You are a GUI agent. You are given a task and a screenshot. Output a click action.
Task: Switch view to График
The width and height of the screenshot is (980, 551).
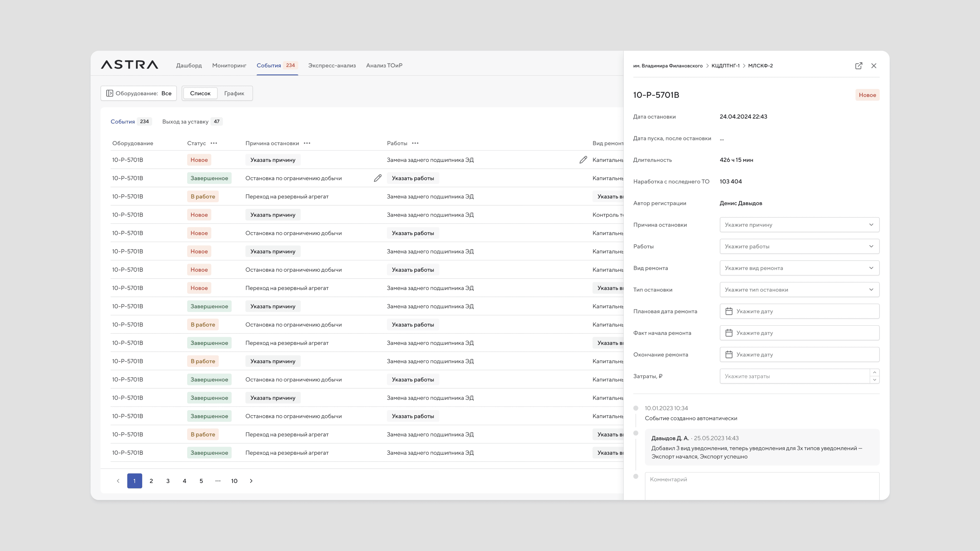point(234,93)
